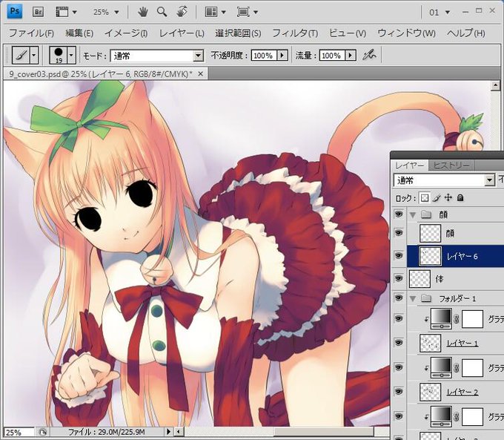This screenshot has height=440, width=504.
Task: Click the Photoshop Ps logo icon
Action: (x=15, y=12)
